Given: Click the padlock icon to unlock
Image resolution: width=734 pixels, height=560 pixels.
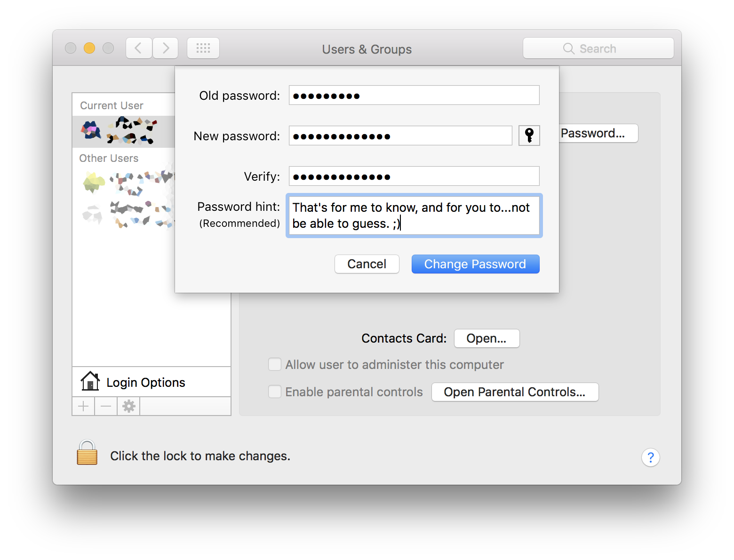Looking at the screenshot, I should pos(87,452).
